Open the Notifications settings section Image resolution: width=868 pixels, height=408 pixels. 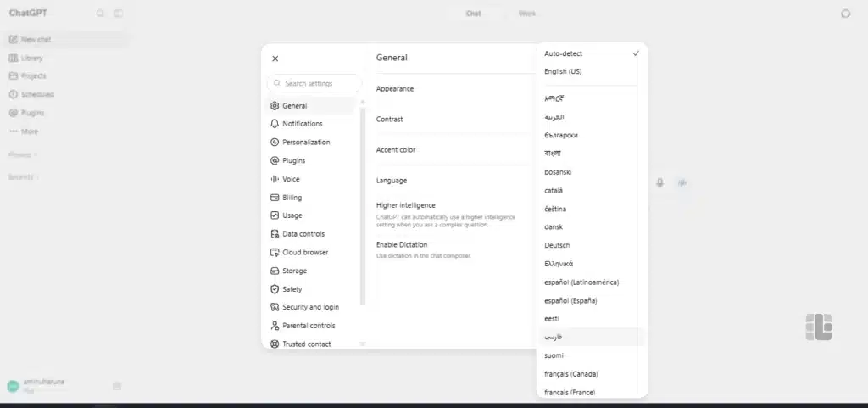[310, 124]
